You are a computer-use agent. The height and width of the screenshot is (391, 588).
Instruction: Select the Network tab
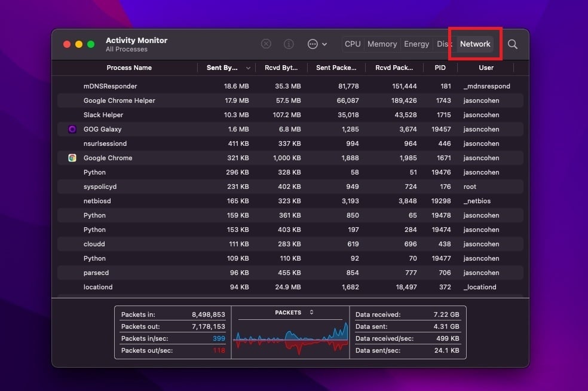point(474,44)
